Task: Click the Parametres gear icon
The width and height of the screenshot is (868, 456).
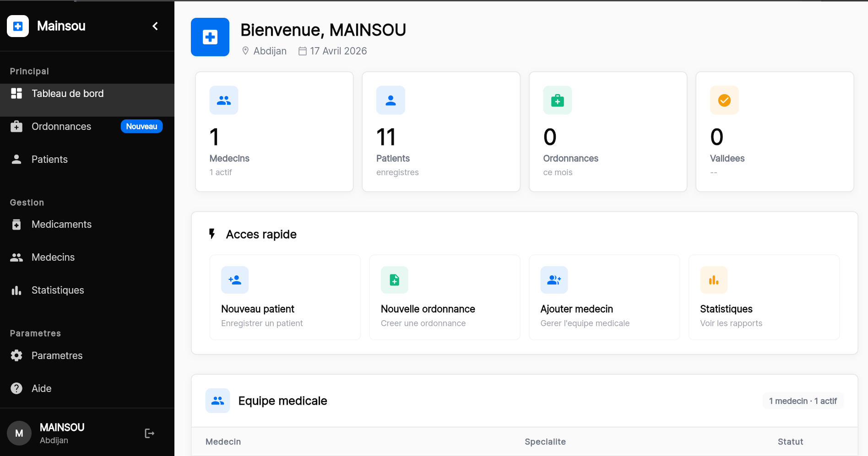Action: pyautogui.click(x=16, y=355)
